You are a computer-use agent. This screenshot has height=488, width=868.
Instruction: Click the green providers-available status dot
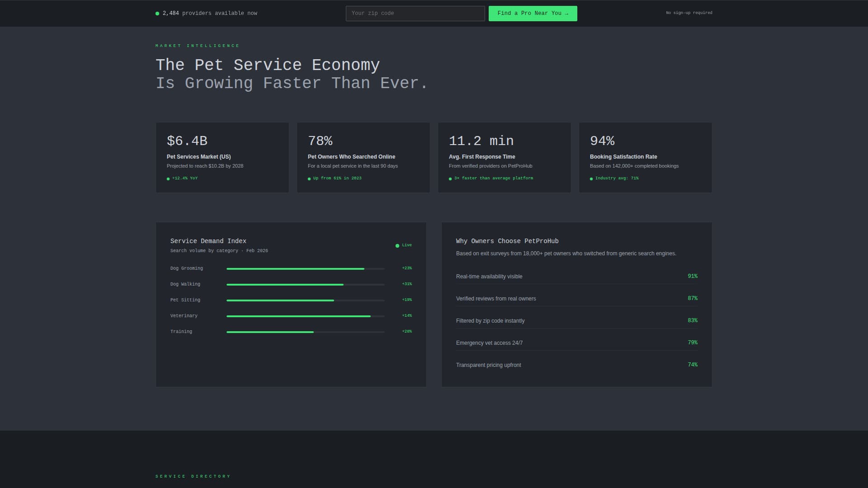157,14
